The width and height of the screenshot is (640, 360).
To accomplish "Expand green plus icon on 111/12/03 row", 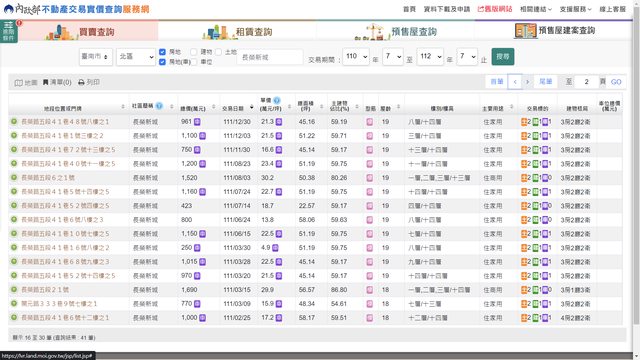I will coord(14,136).
